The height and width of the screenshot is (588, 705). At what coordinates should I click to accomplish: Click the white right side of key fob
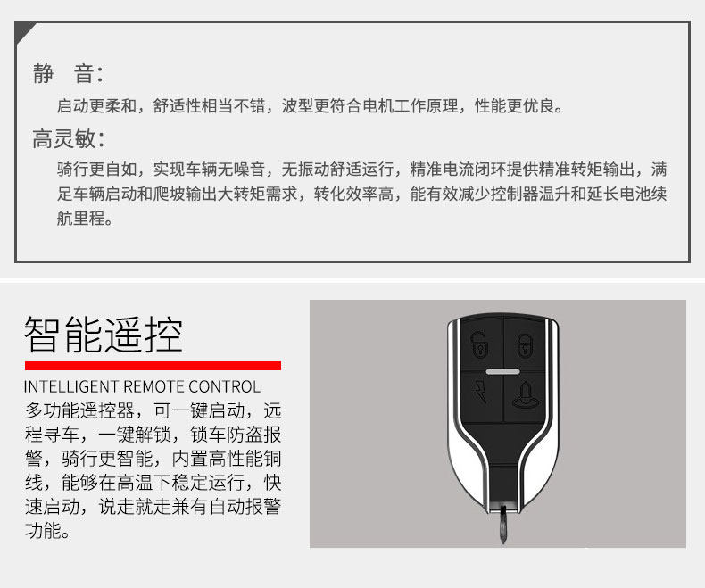(545, 468)
